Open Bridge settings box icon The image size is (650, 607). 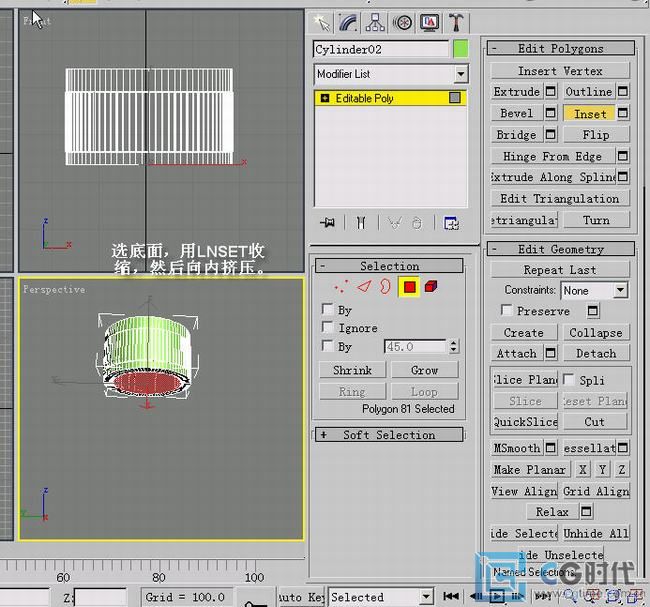(x=551, y=134)
